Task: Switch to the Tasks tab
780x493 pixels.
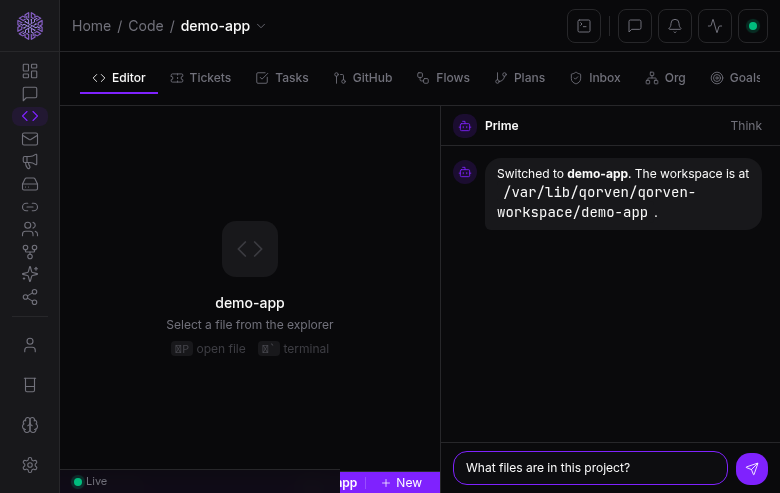Action: pyautogui.click(x=282, y=78)
